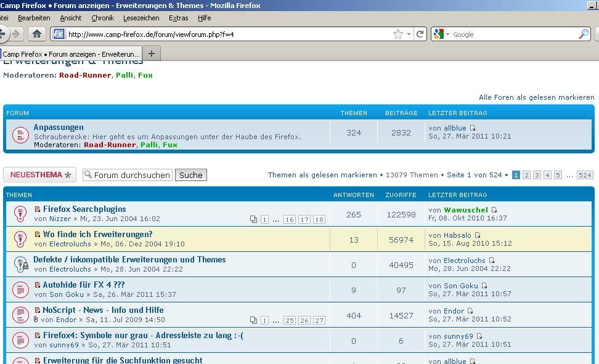Open the Ansicht menu
The image size is (599, 364).
(71, 18)
